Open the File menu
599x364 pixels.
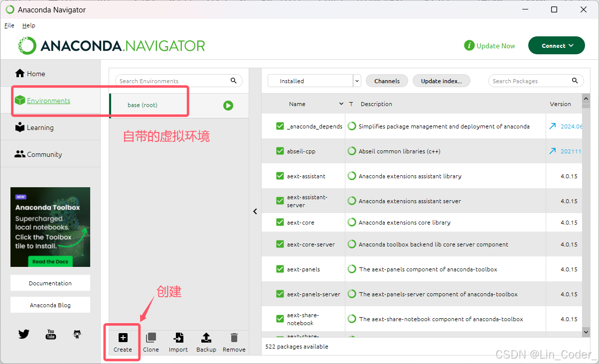coord(9,25)
